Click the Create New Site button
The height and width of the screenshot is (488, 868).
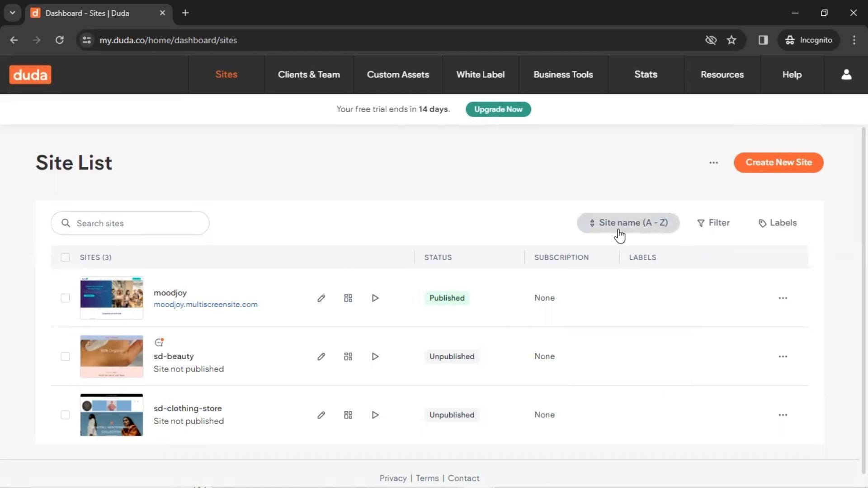pos(778,163)
